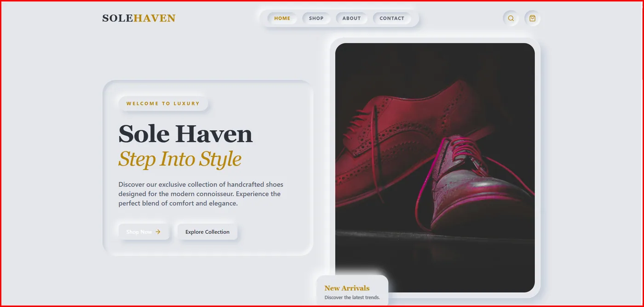Click the red brogue shoes image

(x=435, y=168)
